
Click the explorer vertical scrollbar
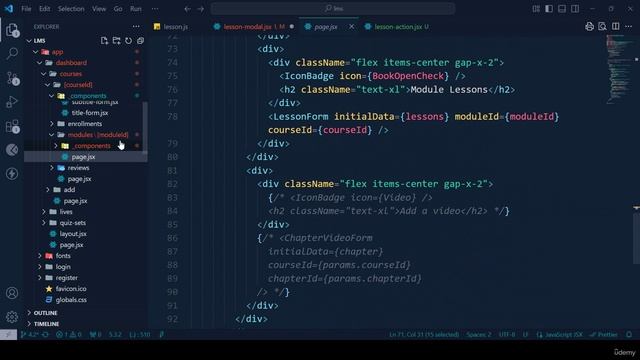click(145, 127)
